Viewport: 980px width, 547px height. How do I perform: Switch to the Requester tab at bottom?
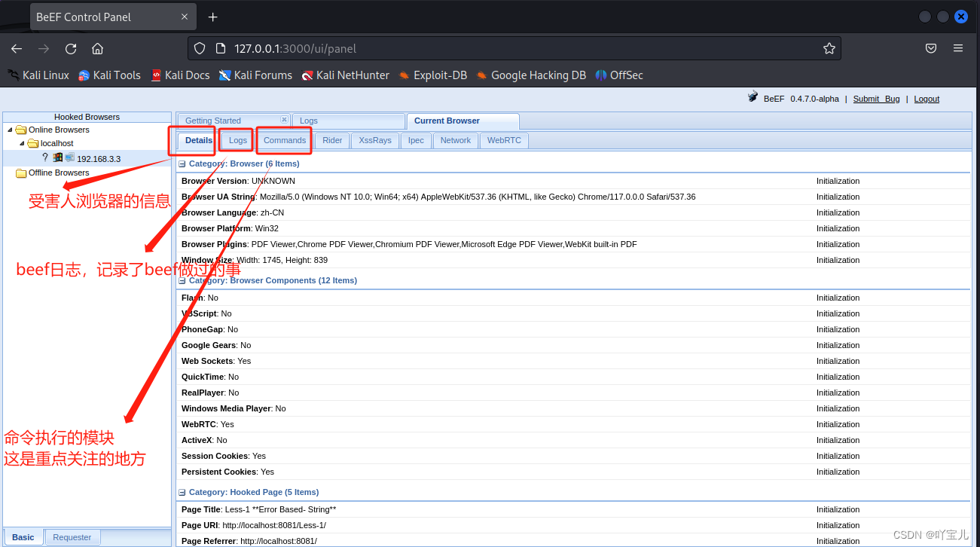pyautogui.click(x=72, y=536)
